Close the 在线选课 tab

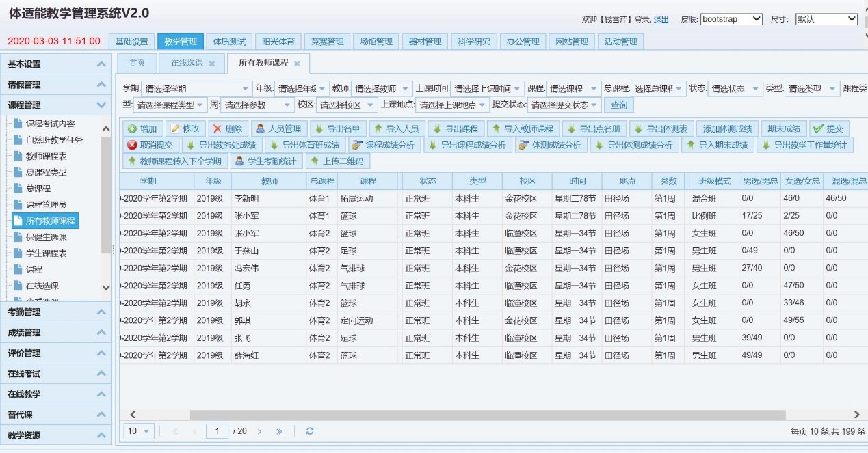click(x=212, y=63)
